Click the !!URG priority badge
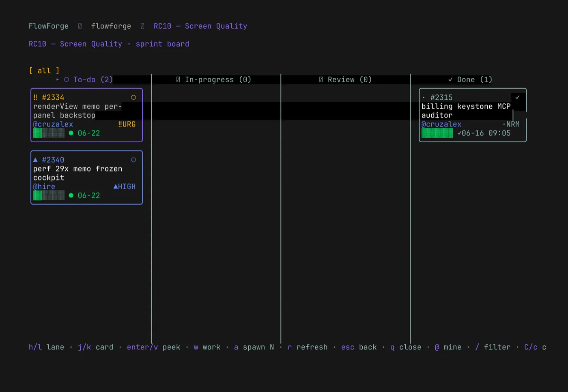The height and width of the screenshot is (392, 568). [127, 124]
